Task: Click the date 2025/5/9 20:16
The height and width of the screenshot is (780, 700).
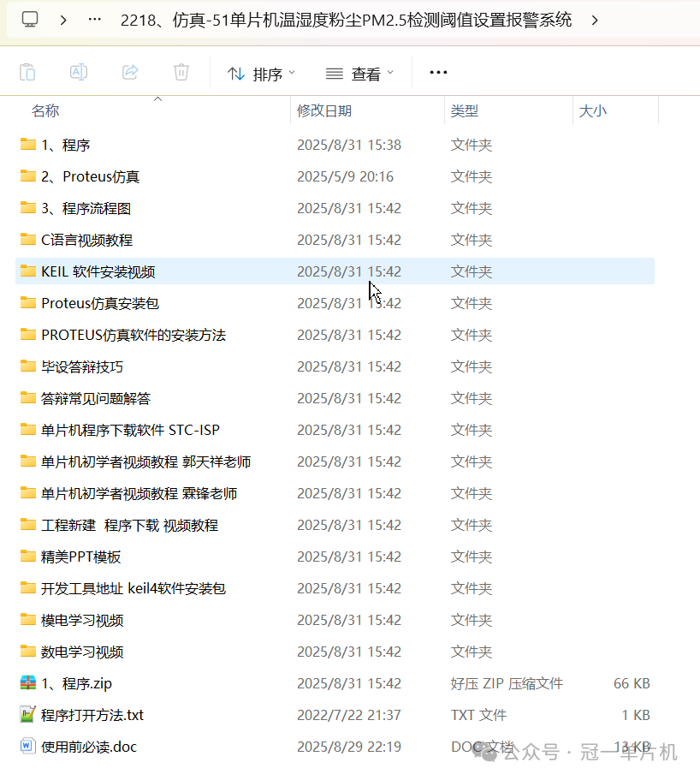Action: 345,176
